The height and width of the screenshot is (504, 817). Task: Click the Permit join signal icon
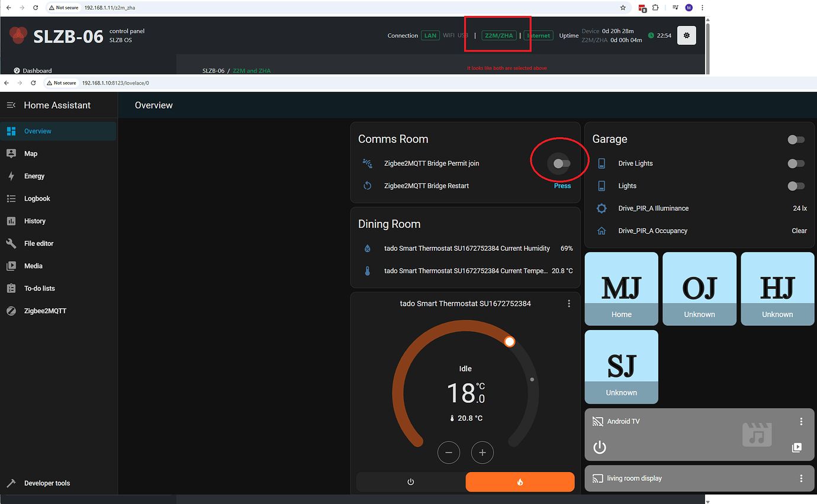[367, 163]
